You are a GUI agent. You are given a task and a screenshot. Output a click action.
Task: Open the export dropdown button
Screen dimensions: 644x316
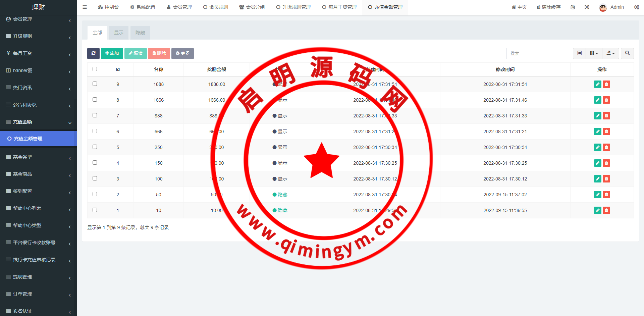[610, 53]
